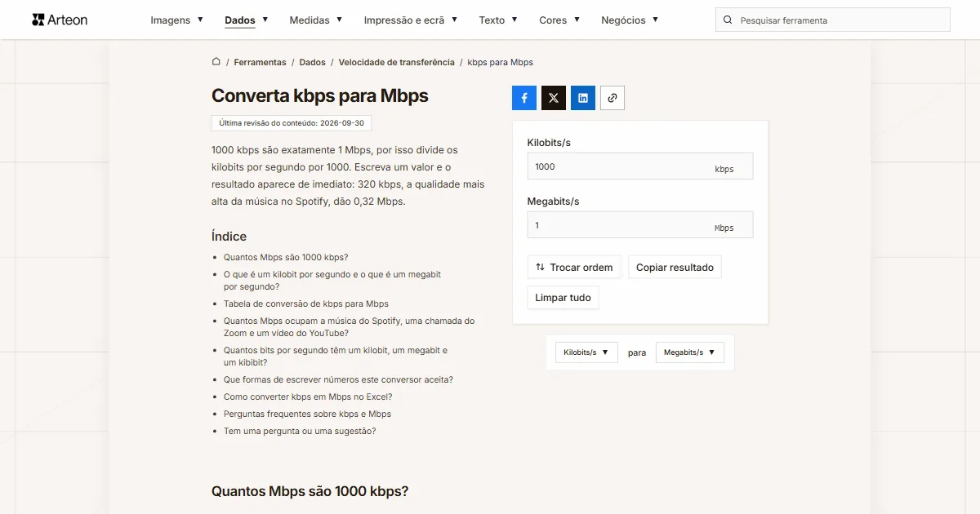Image resolution: width=980 pixels, height=514 pixels.
Task: Focus the Kilobits/s input field
Action: click(640, 166)
